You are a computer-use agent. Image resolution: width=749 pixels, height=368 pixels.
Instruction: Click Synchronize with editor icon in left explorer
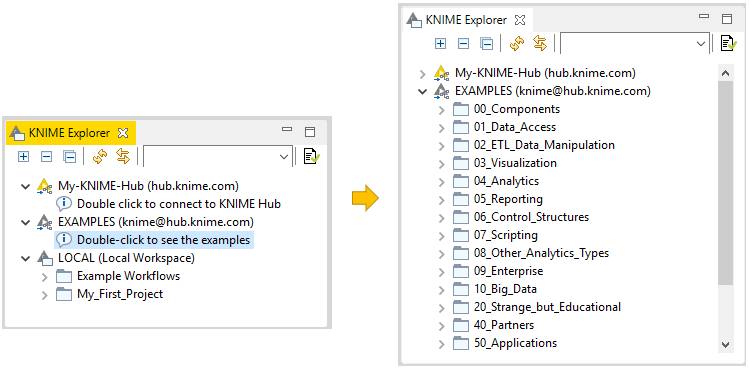coord(123,157)
